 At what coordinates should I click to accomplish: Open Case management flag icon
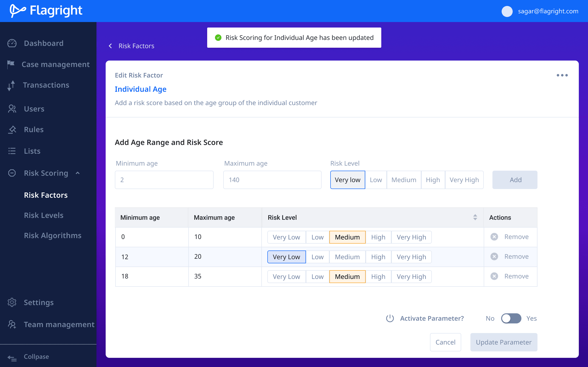(11, 64)
